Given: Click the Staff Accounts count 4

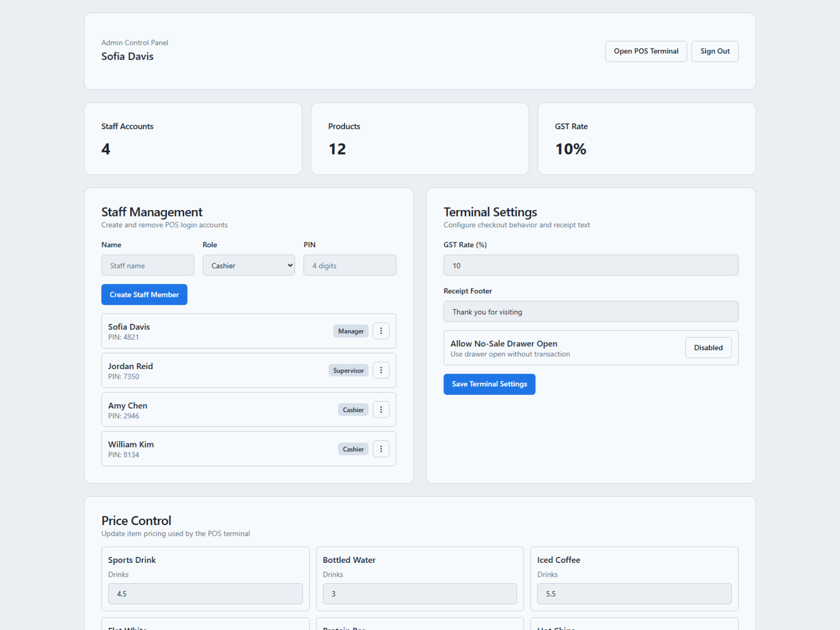Looking at the screenshot, I should 106,149.
